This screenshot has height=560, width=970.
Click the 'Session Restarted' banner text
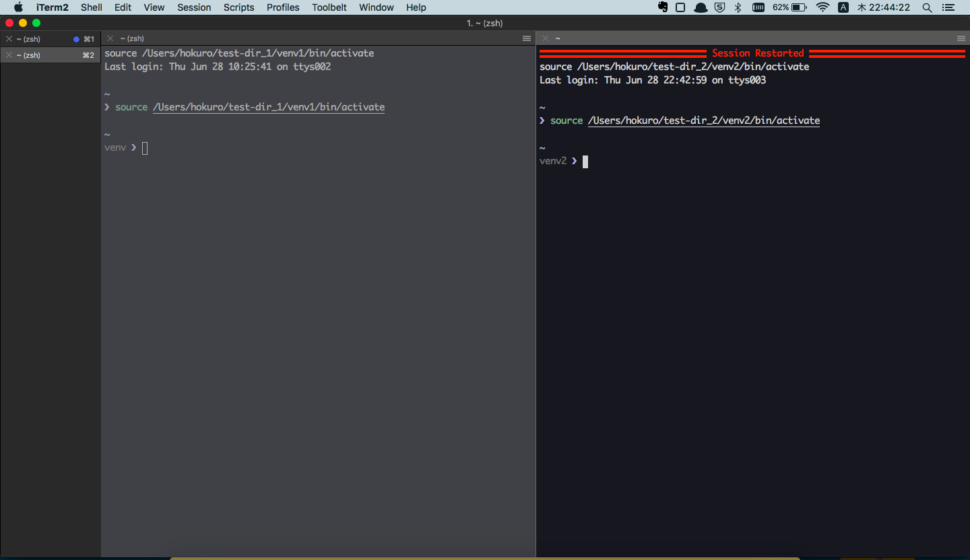point(758,53)
